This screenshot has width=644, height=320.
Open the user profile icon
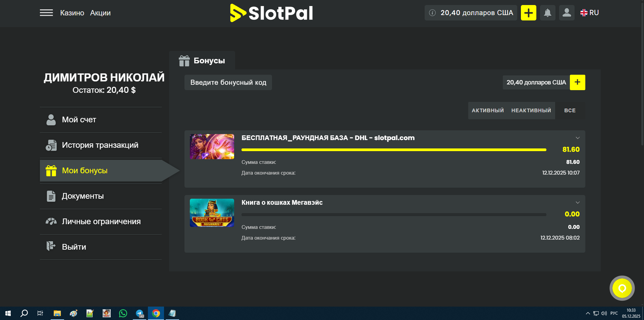point(567,13)
